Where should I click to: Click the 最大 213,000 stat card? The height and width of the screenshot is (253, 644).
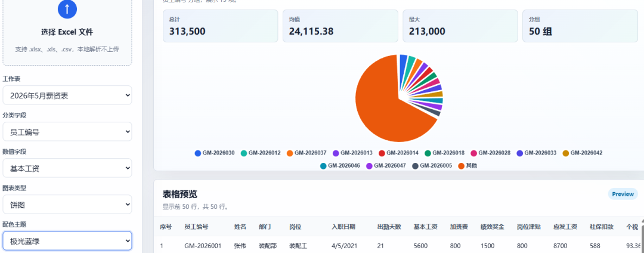click(460, 26)
